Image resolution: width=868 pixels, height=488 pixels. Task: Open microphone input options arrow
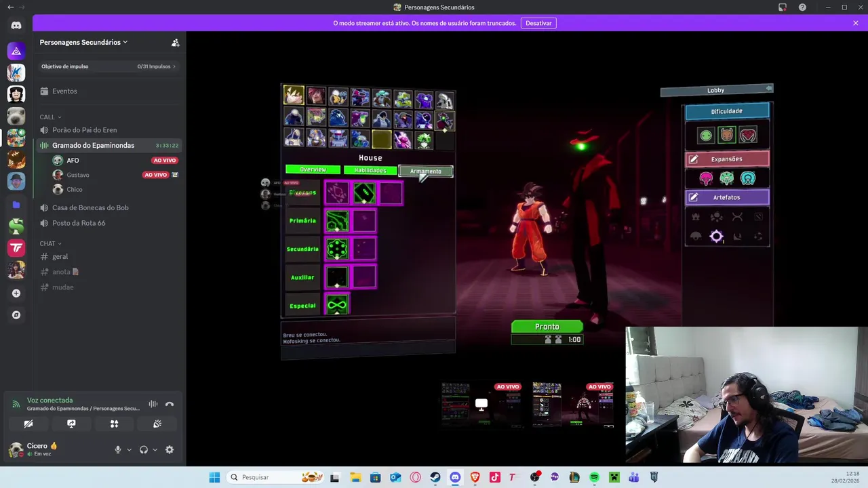tap(129, 450)
